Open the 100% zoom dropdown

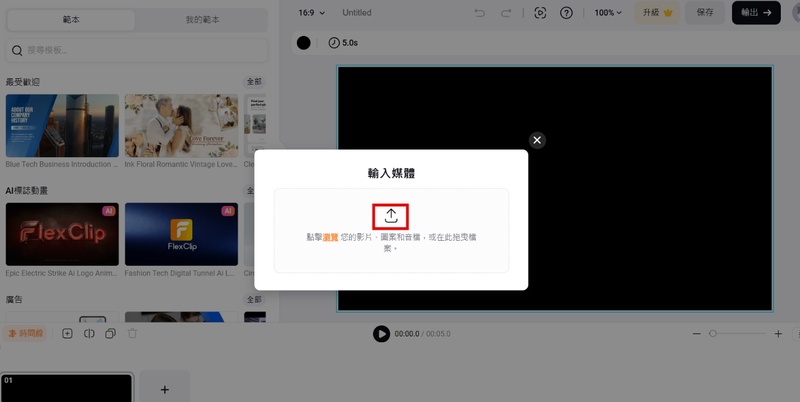tap(608, 13)
